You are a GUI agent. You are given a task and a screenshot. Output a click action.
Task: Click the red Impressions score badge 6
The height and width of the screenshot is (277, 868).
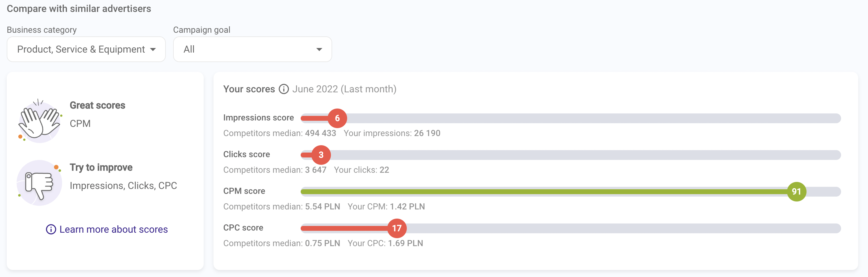click(x=337, y=118)
